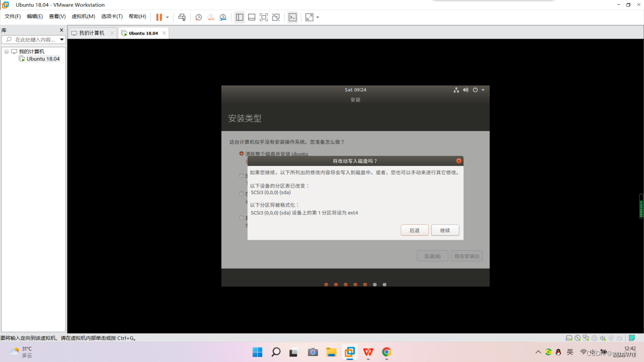
Task: Show hidden system tray icons
Action: pos(538,352)
